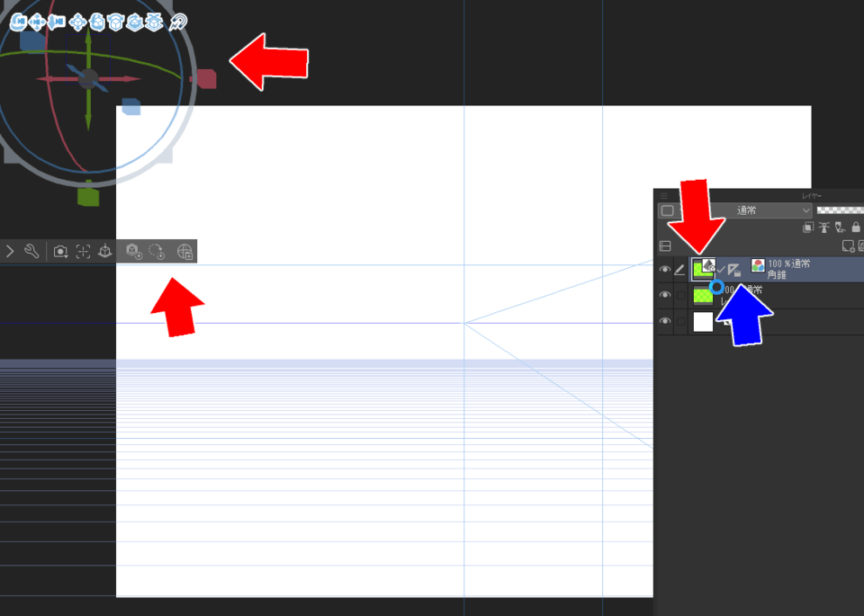Image resolution: width=864 pixels, height=616 pixels.
Task: Select the 角錐 layer name text
Action: click(x=777, y=274)
